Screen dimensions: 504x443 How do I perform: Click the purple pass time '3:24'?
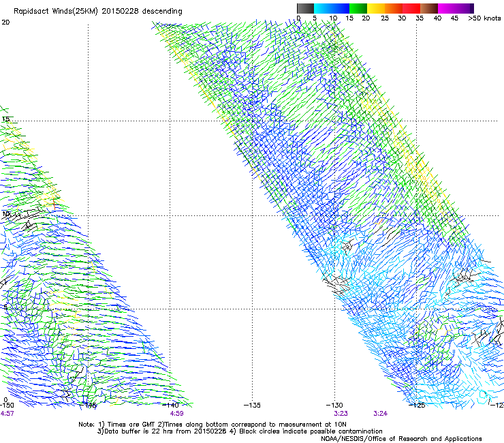coord(380,414)
